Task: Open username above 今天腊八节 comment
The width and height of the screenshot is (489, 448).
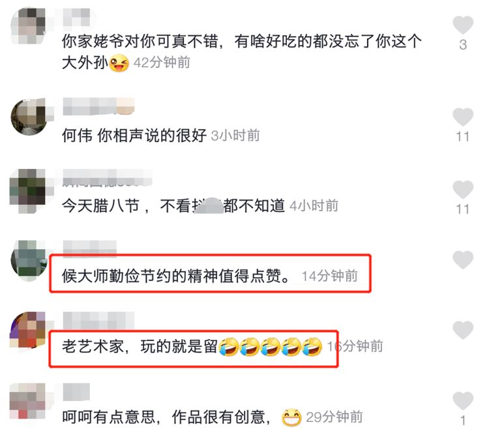Action: 108,178
